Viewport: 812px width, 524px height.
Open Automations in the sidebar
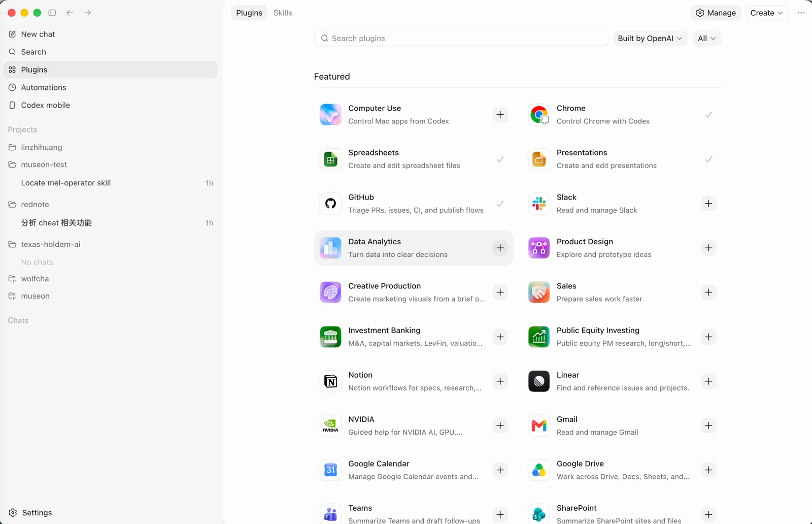coord(110,87)
